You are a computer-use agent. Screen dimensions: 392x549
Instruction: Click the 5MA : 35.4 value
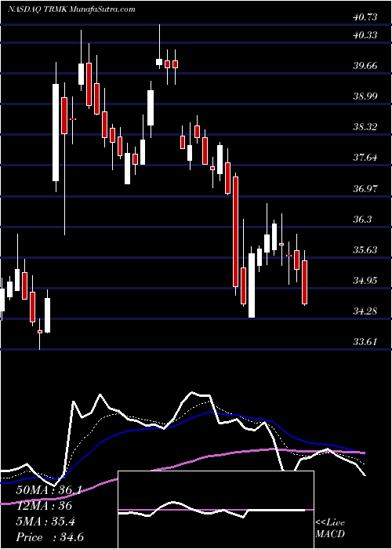pos(45,522)
